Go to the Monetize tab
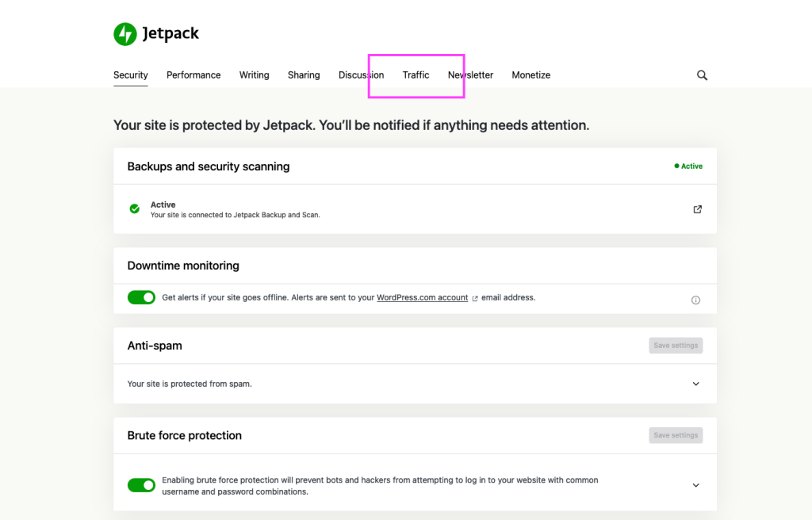 click(x=530, y=75)
